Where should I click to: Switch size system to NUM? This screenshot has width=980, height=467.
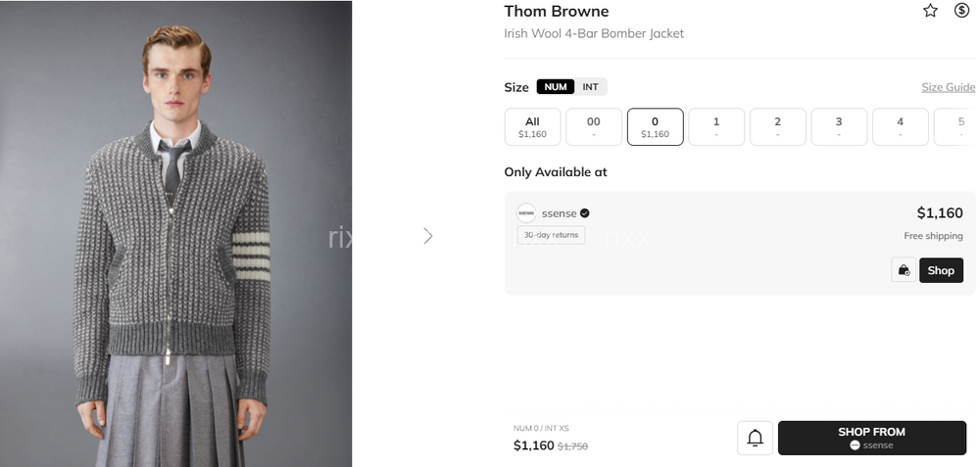coord(556,87)
